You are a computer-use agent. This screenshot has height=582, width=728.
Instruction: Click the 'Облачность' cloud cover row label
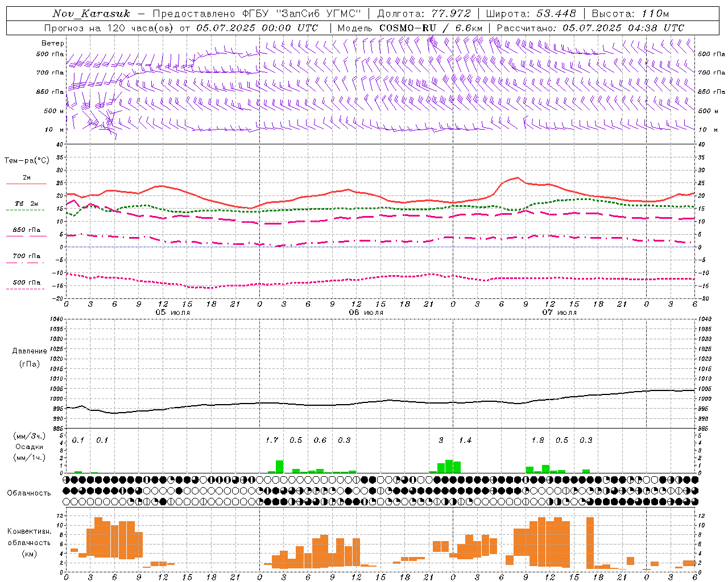tap(28, 493)
